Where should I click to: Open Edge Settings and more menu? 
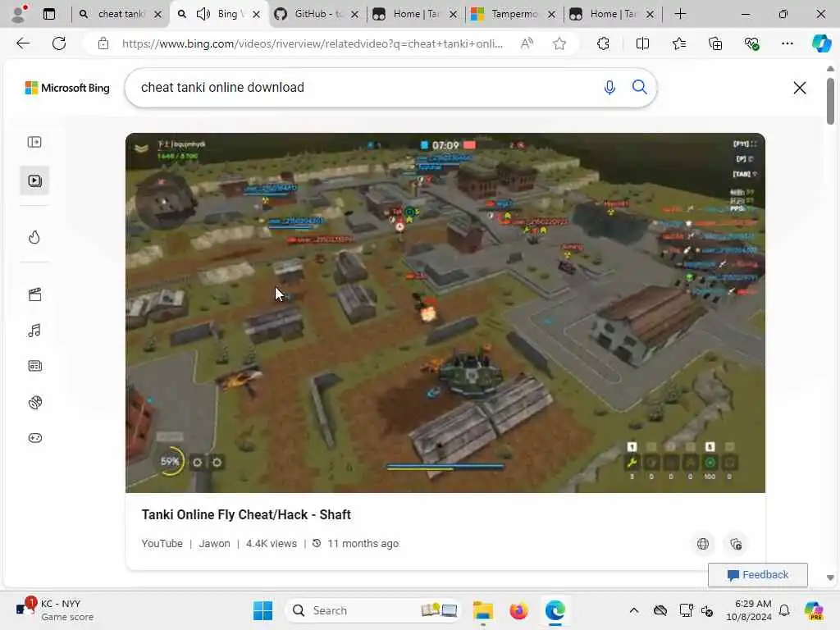click(787, 43)
